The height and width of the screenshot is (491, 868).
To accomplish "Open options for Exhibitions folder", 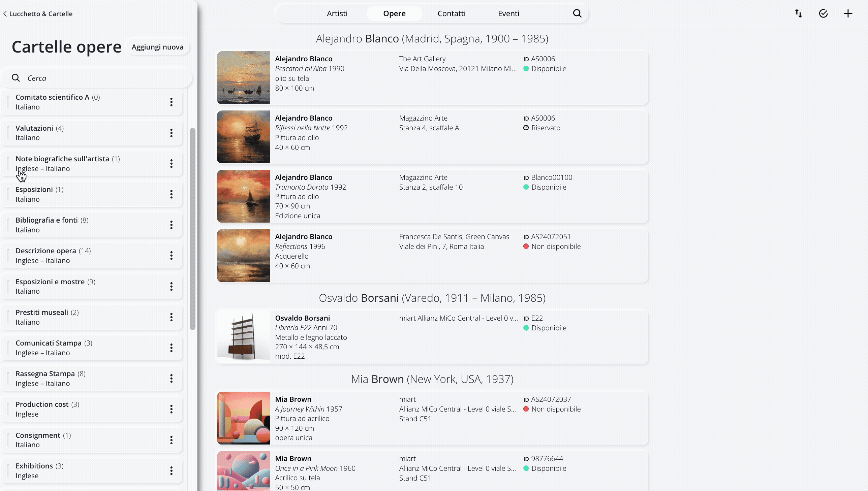I will click(172, 470).
